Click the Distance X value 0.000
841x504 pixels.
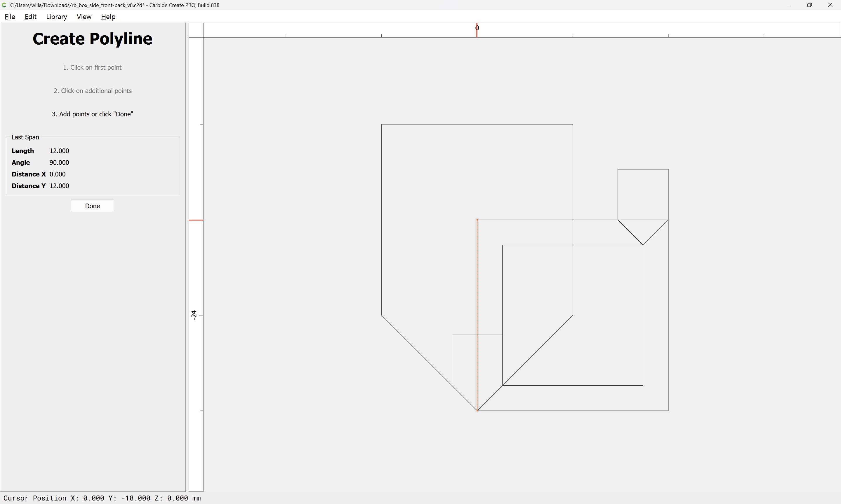coord(58,174)
